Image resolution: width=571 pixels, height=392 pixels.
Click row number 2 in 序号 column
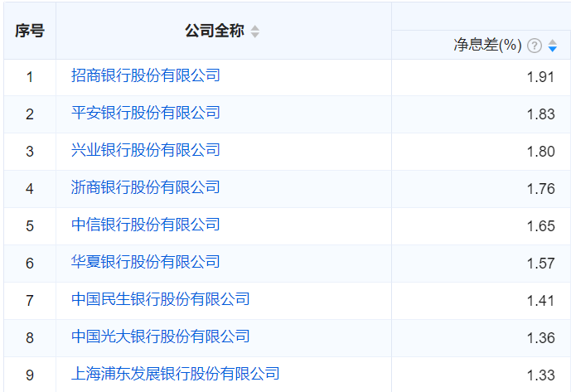coord(30,114)
